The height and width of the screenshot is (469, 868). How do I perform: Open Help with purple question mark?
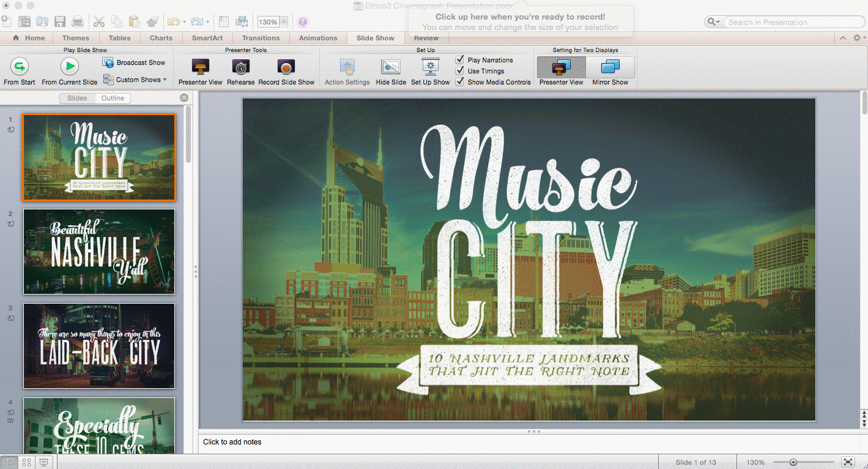[303, 22]
